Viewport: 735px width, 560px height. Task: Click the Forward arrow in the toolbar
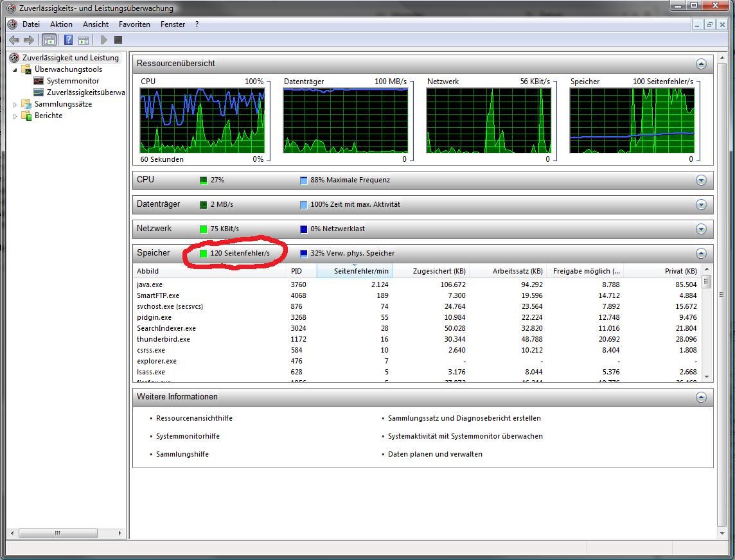click(x=29, y=40)
